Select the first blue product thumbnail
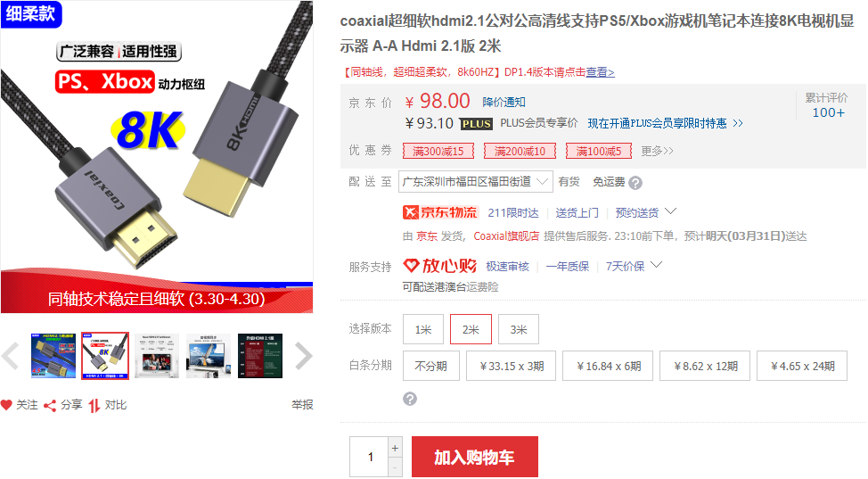 click(x=53, y=356)
